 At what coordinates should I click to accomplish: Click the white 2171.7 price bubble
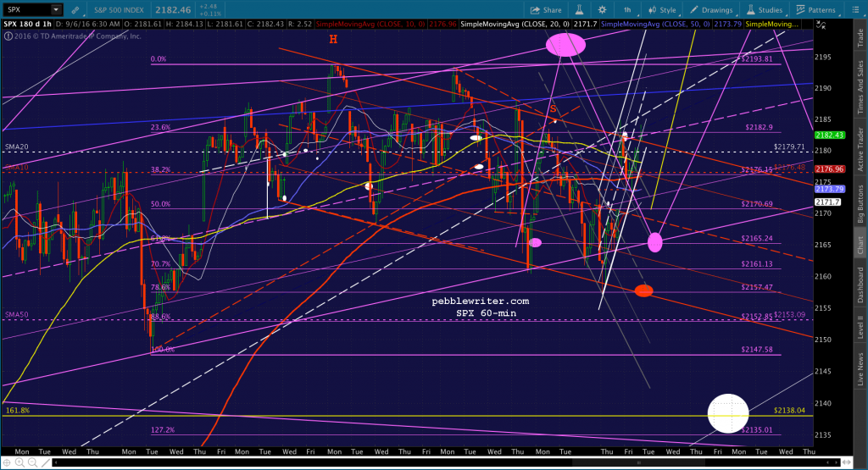click(828, 202)
